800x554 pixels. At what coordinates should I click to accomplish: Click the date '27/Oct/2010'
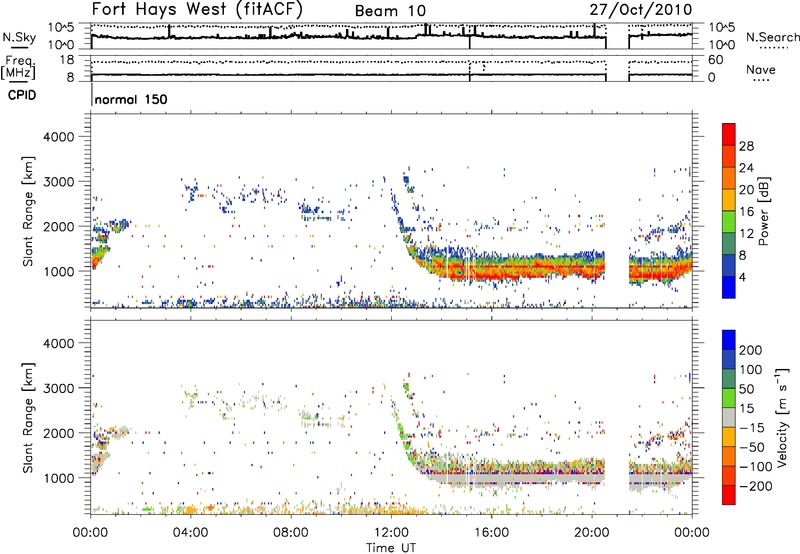pyautogui.click(x=641, y=10)
